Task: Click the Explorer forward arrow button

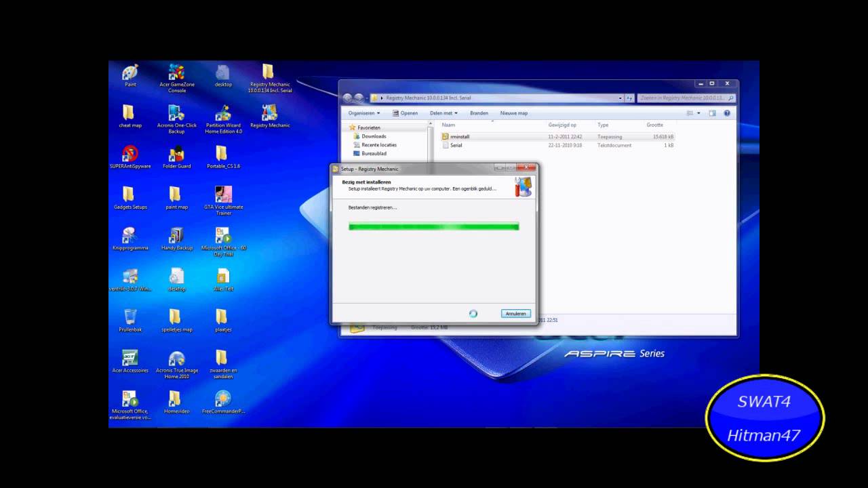Action: [x=359, y=98]
